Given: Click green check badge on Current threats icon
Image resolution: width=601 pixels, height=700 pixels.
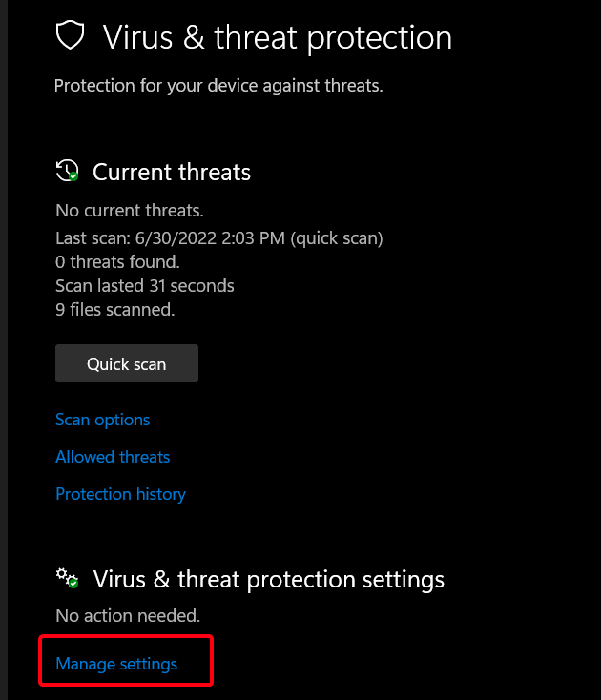Looking at the screenshot, I should click(x=73, y=177).
